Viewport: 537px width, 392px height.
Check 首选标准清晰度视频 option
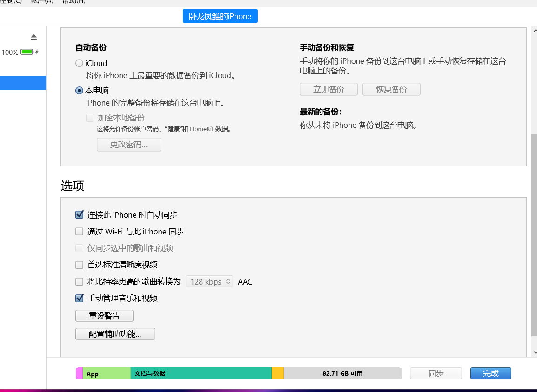tap(79, 265)
